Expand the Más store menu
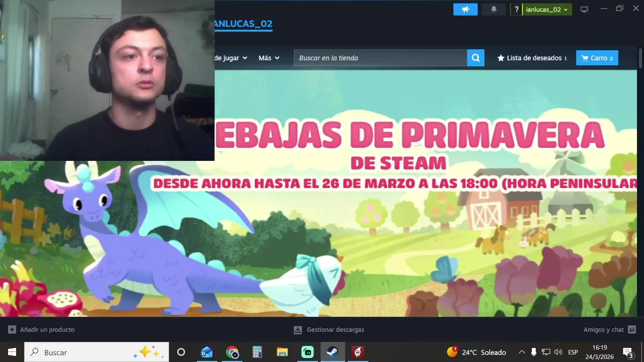 (x=269, y=58)
